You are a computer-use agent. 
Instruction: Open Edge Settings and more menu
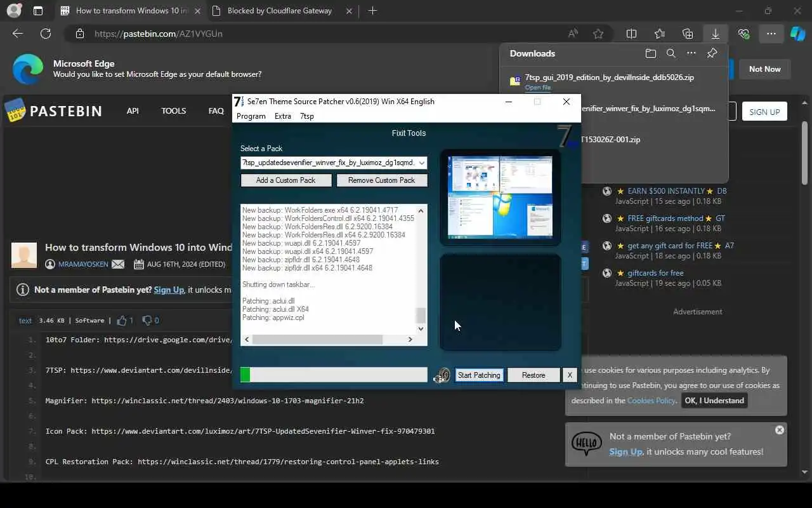click(x=771, y=34)
